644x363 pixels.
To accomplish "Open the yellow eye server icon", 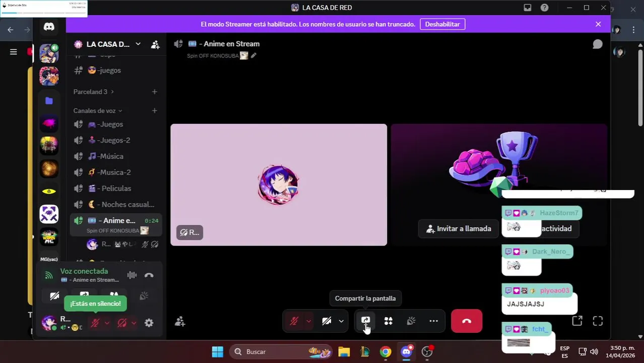I will coord(49,191).
